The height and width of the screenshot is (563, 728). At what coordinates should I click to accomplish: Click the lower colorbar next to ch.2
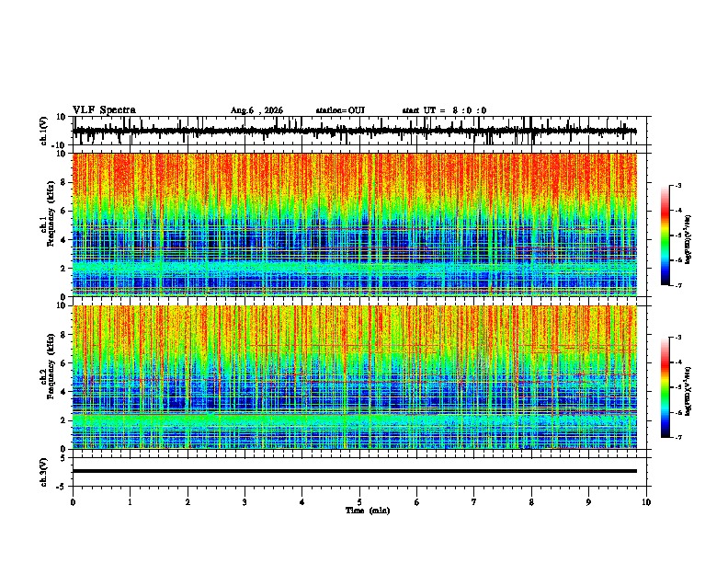coord(665,387)
